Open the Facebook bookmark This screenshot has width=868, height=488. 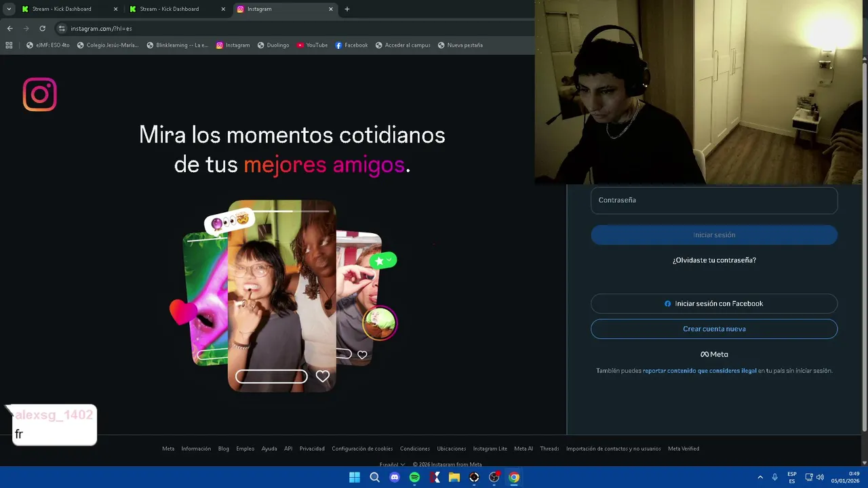point(351,45)
